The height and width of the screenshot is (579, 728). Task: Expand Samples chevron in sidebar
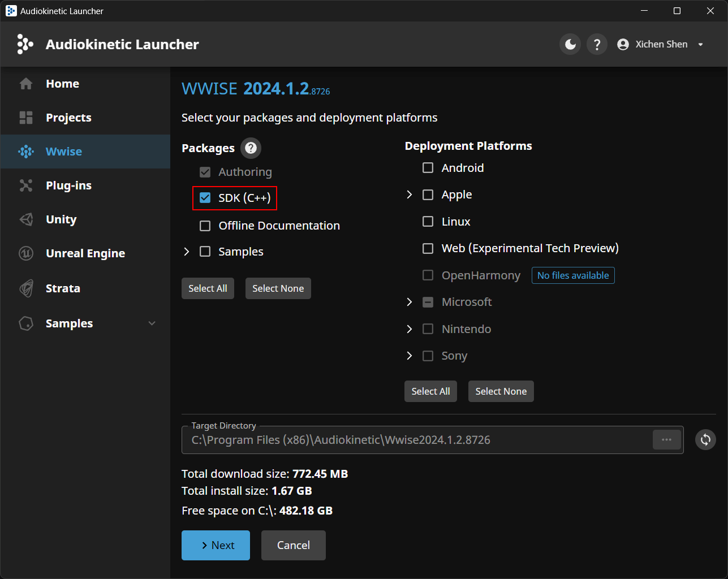(x=152, y=323)
